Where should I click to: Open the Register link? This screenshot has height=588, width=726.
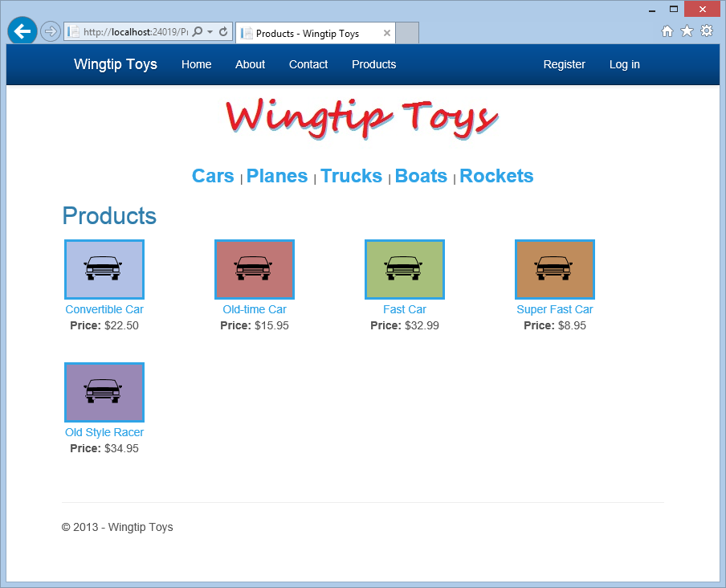pos(564,64)
